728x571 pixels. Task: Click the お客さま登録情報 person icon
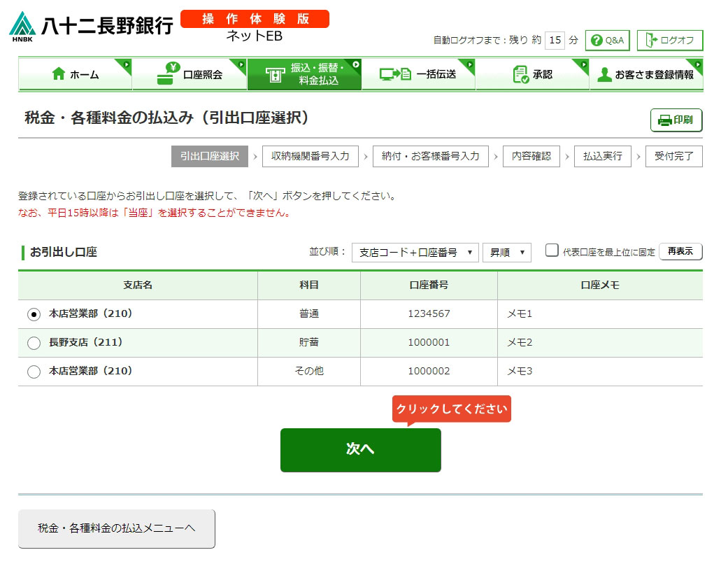pyautogui.click(x=604, y=74)
